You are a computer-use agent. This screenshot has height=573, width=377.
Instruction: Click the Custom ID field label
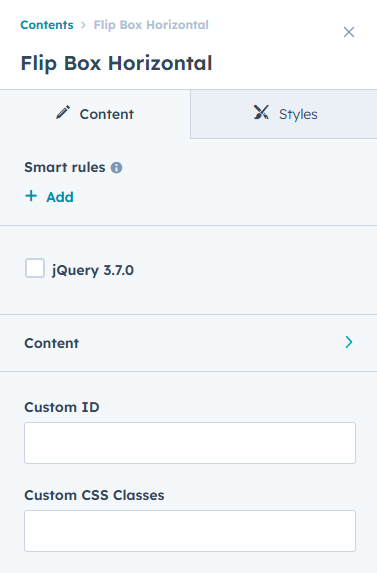pyautogui.click(x=62, y=407)
